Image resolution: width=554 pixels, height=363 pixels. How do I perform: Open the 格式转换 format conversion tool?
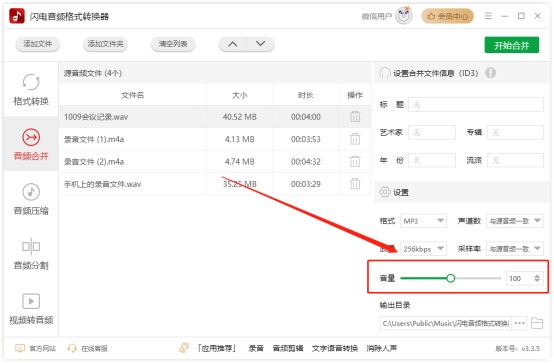pos(31,90)
